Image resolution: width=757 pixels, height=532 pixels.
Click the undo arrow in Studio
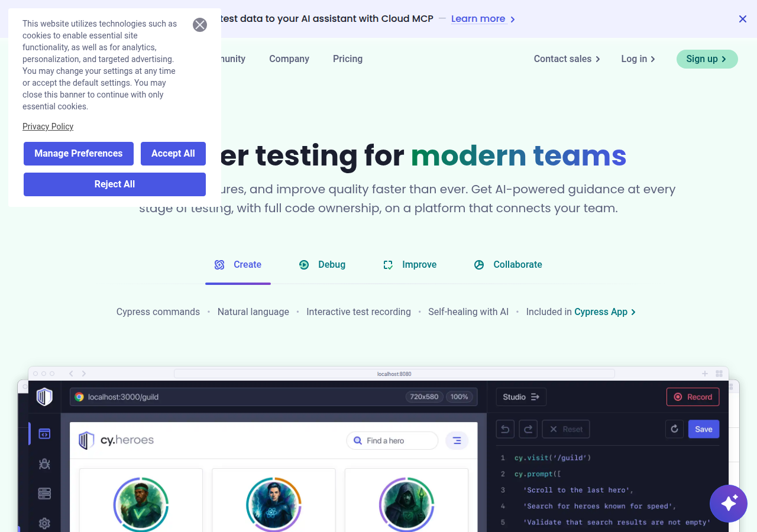click(x=505, y=429)
